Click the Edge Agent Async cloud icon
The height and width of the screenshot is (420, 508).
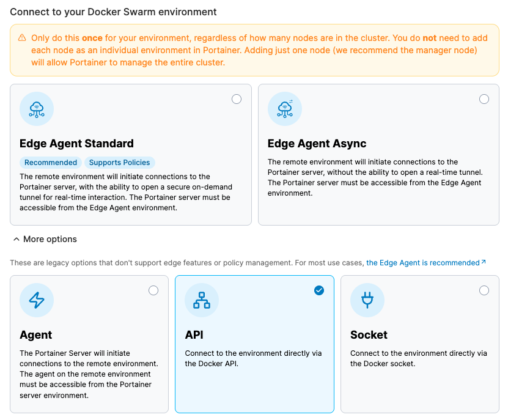[285, 109]
